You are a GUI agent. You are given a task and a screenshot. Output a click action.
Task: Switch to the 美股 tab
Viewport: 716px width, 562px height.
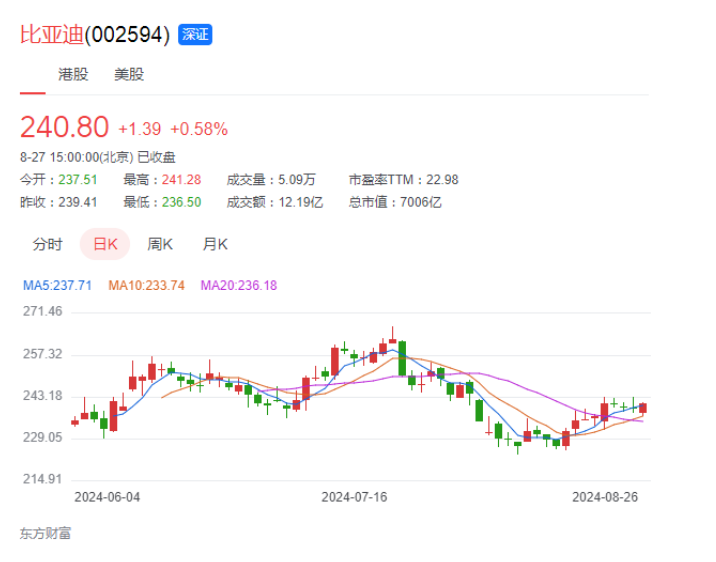pyautogui.click(x=129, y=75)
